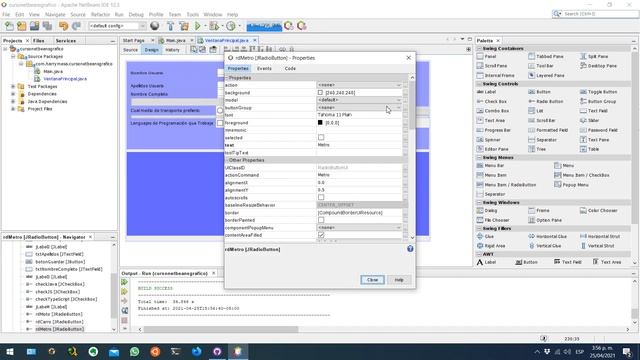640x360 pixels.
Task: Click the Redo toolbar icon
Action: click(x=76, y=26)
